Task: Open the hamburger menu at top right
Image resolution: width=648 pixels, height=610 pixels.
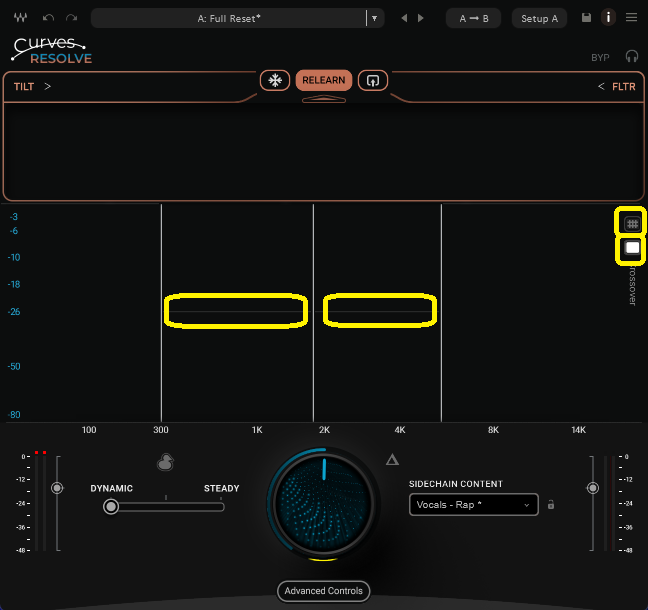Action: (631, 18)
